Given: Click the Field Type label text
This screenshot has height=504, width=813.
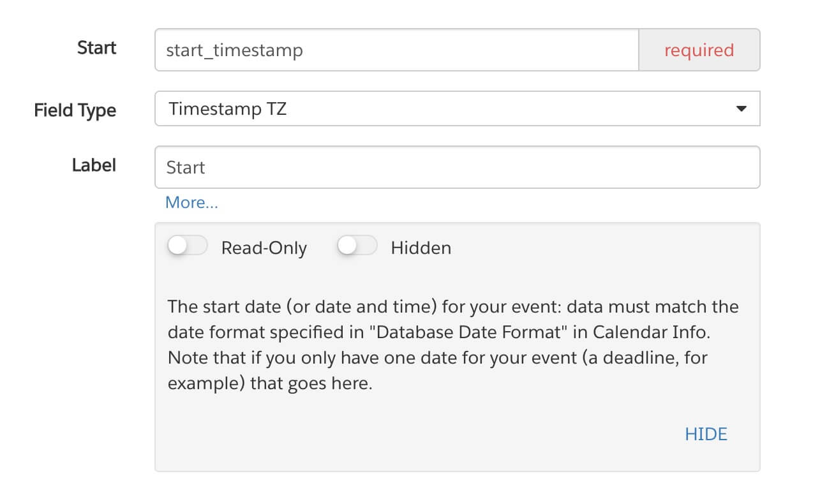Looking at the screenshot, I should 75,110.
